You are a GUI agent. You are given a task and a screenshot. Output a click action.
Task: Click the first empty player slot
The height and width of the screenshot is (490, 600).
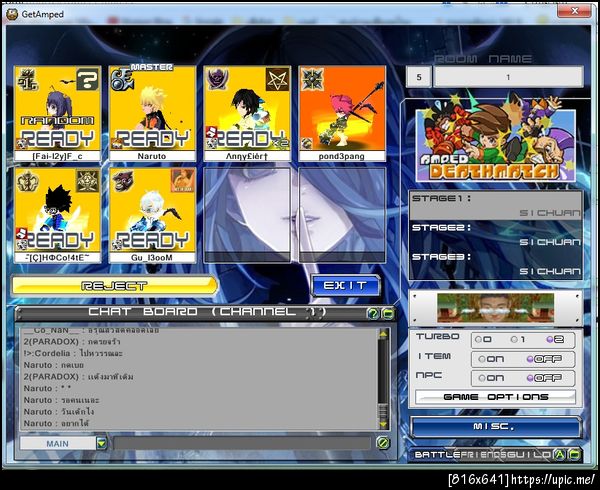tap(247, 215)
